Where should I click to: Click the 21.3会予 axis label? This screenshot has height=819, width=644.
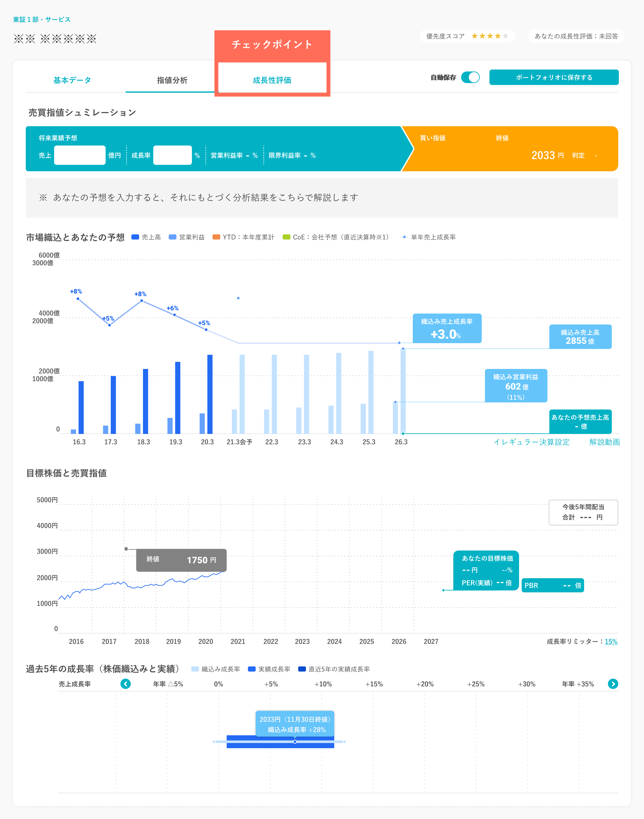239,442
